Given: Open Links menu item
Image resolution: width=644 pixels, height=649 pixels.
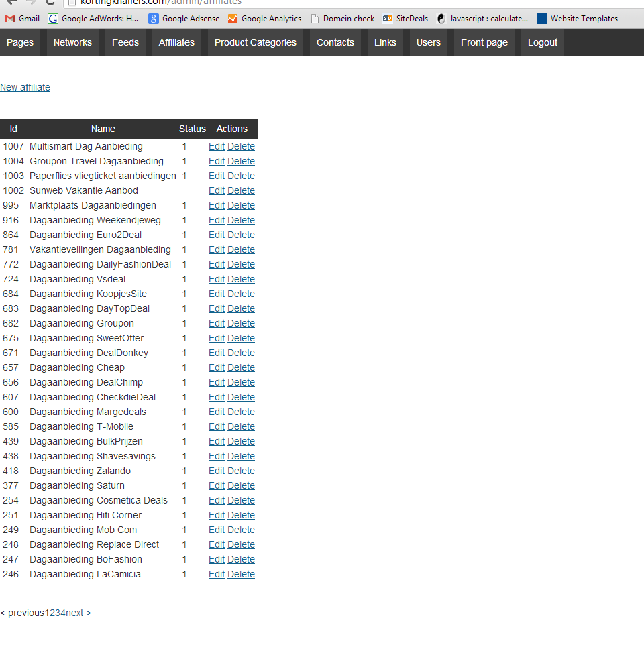Looking at the screenshot, I should point(385,42).
